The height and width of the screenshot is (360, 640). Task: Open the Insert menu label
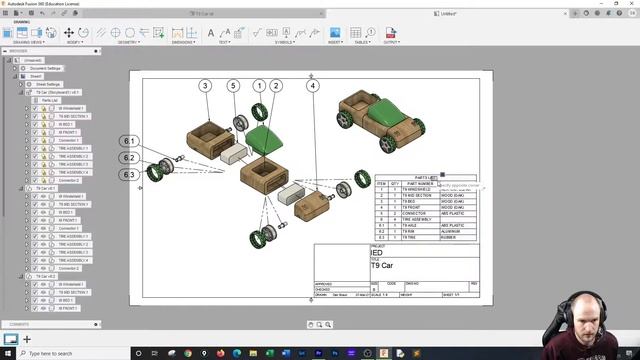click(x=335, y=42)
